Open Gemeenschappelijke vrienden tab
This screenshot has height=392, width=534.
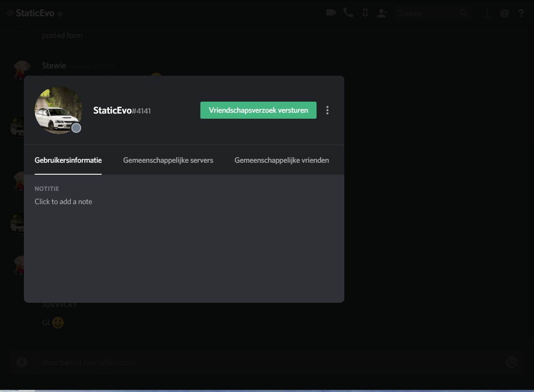[282, 161]
